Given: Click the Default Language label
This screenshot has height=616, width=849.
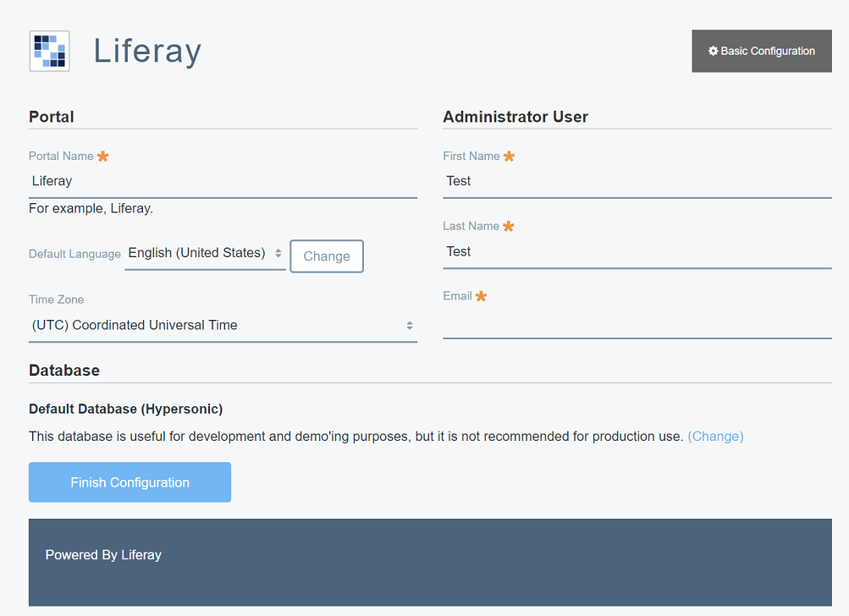Looking at the screenshot, I should (x=74, y=254).
